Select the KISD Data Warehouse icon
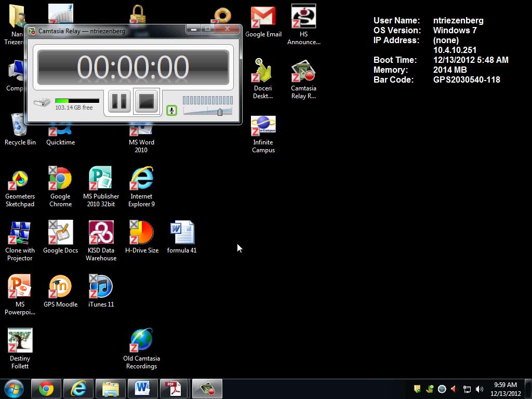 [101, 241]
